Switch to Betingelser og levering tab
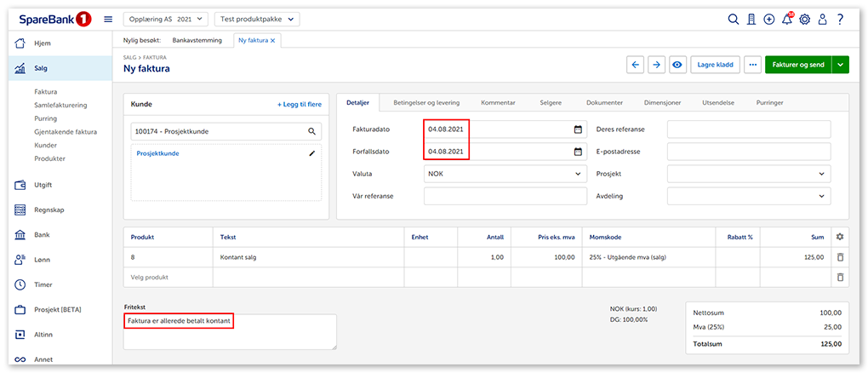Image resolution: width=868 pixels, height=373 pixels. click(425, 102)
